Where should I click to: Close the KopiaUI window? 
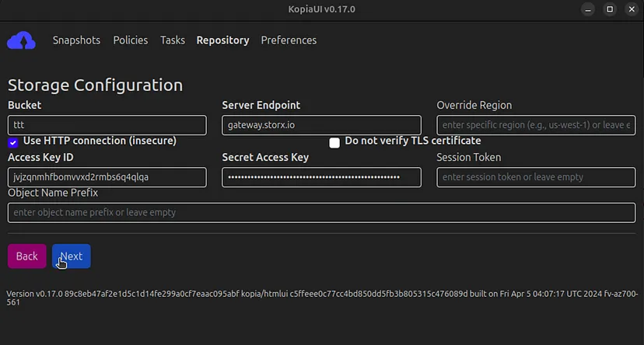[x=630, y=9]
